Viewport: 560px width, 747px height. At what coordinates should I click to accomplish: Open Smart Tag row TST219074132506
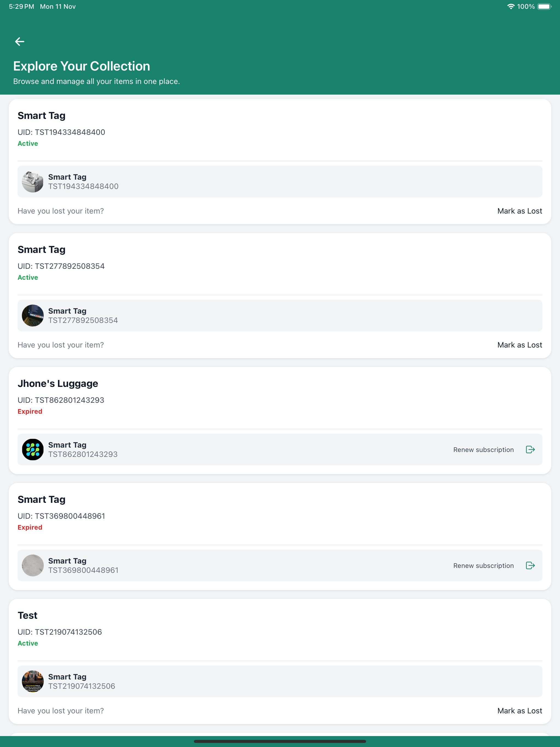280,681
